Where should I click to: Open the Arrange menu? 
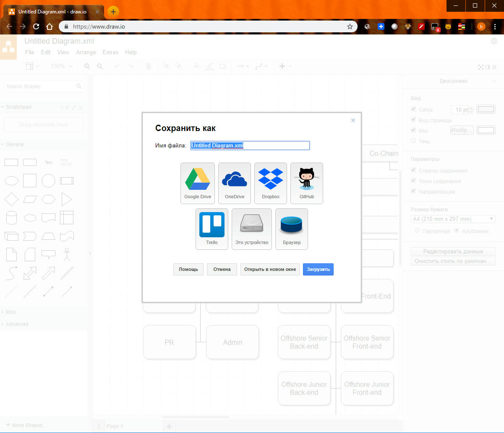86,52
